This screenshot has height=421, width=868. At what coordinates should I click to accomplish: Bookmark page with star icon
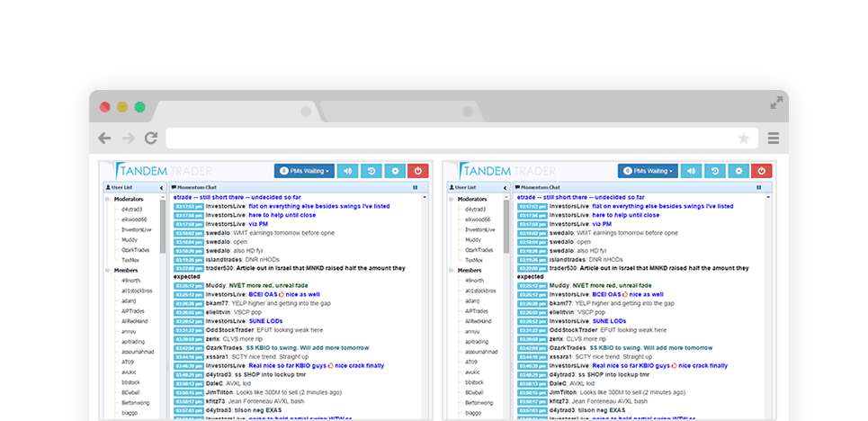click(744, 138)
